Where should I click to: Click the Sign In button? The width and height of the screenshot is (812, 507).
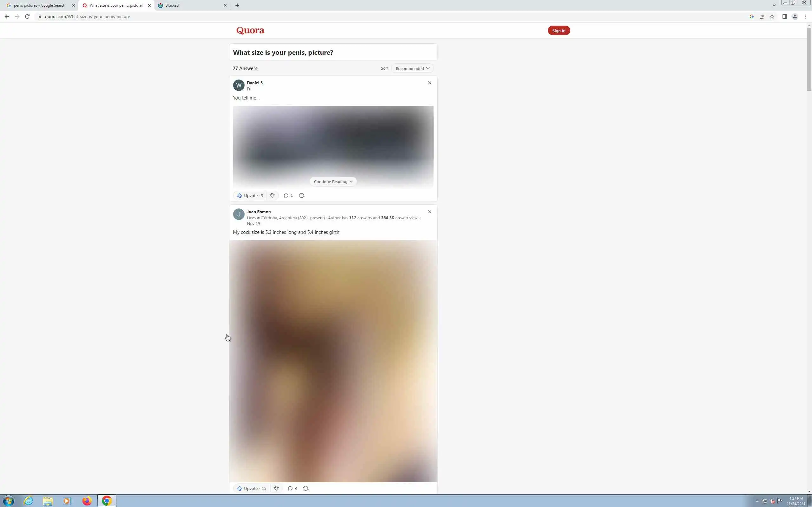[x=558, y=30]
